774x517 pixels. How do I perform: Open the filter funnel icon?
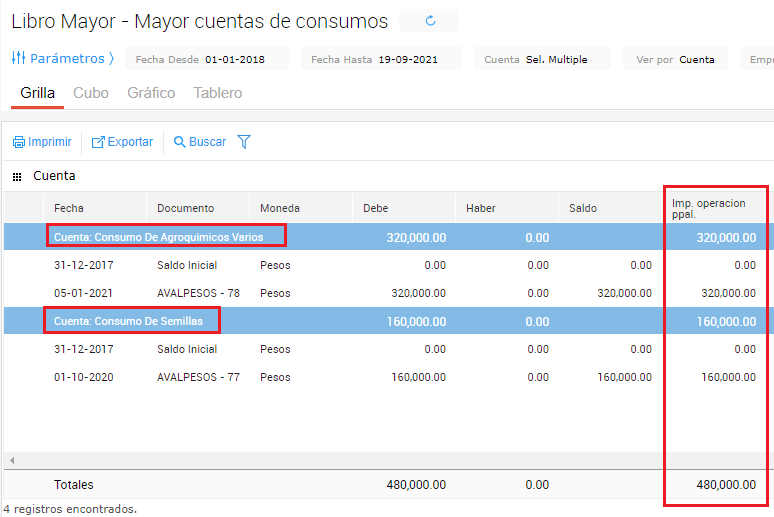pos(244,142)
